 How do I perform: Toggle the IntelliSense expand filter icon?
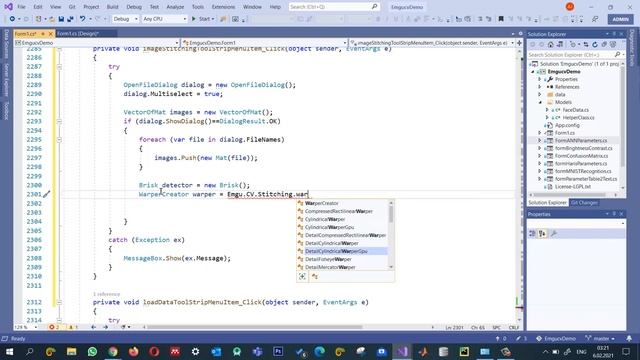coord(302,276)
